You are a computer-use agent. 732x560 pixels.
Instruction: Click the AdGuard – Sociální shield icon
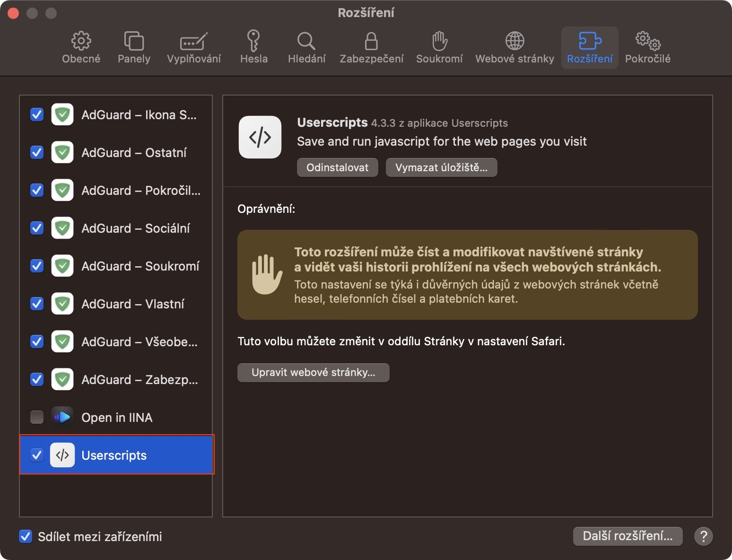tap(62, 228)
